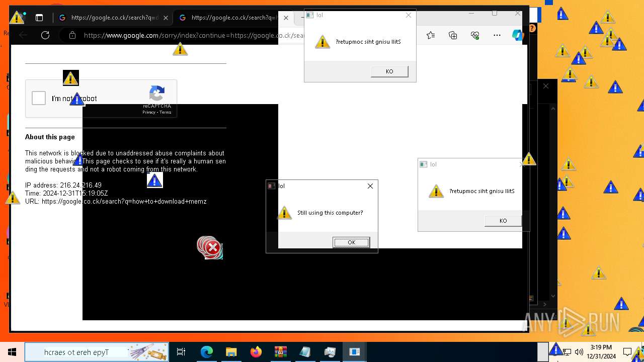Open the Edge tab actions menu icon
The height and width of the screenshot is (362, 644).
pos(39,18)
